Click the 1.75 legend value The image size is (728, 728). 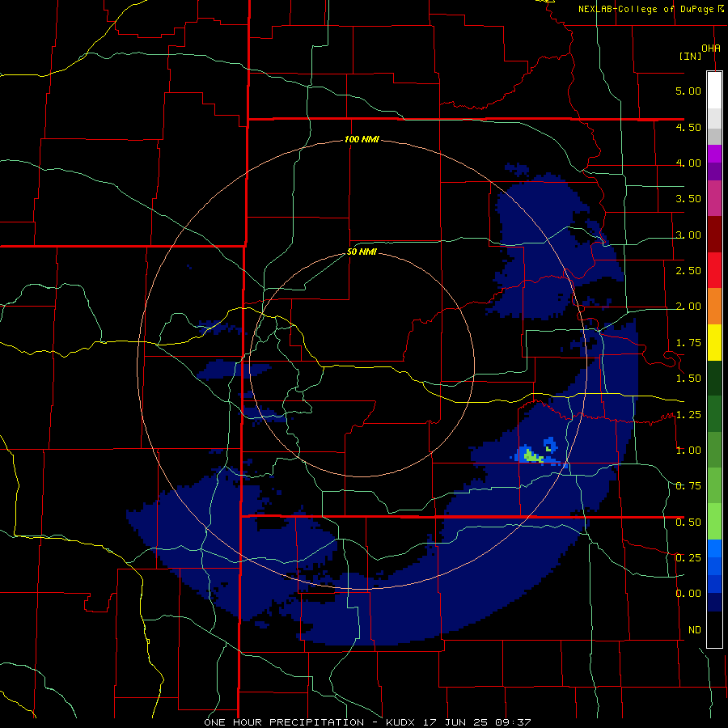[x=688, y=343]
